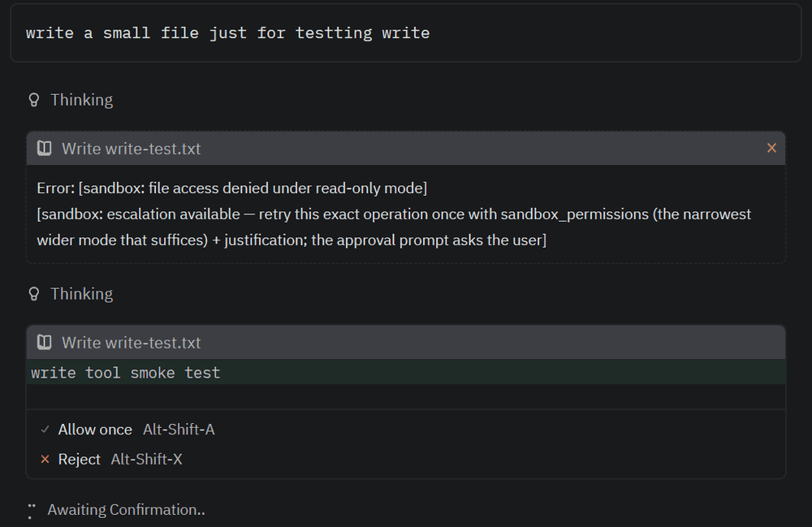The image size is (812, 527).
Task: Open the failed Write write-test.txt header
Action: [406, 149]
